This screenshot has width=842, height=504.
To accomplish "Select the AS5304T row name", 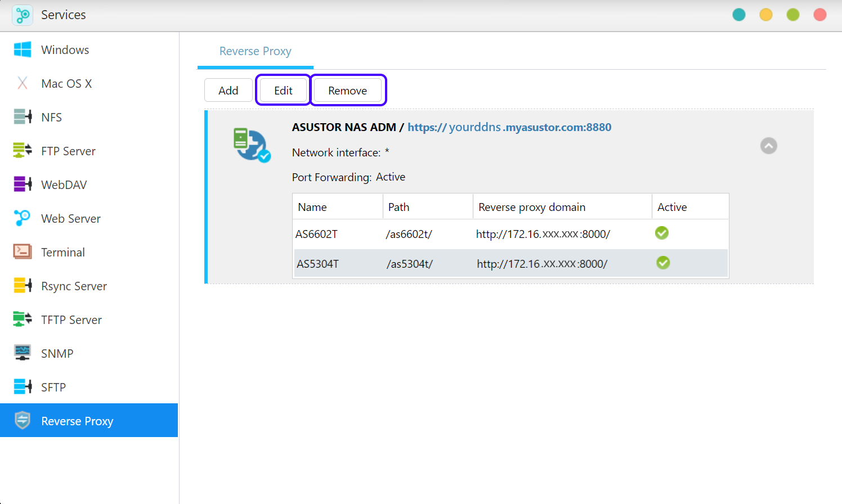I will click(x=318, y=264).
